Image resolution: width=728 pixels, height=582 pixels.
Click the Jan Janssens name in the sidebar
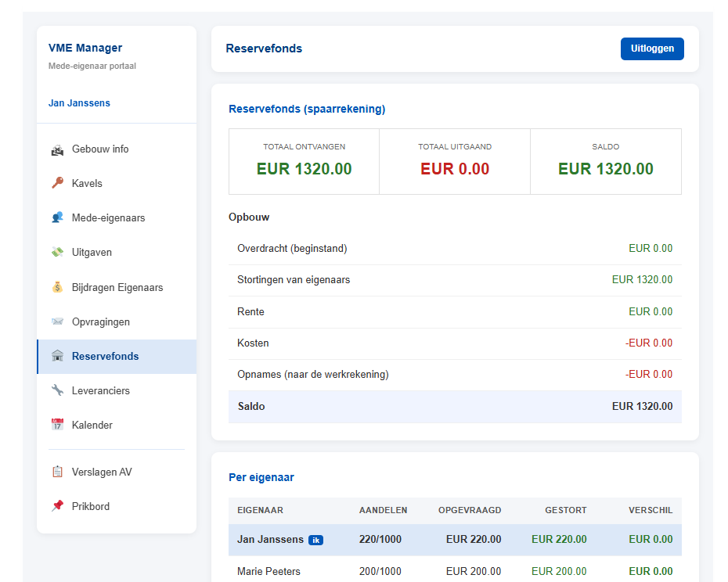click(x=79, y=103)
